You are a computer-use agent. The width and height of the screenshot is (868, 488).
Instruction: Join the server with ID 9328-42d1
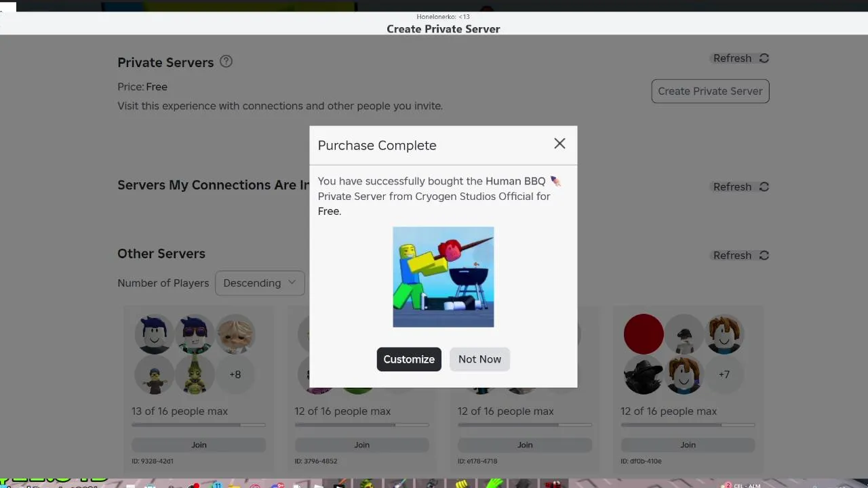point(199,445)
